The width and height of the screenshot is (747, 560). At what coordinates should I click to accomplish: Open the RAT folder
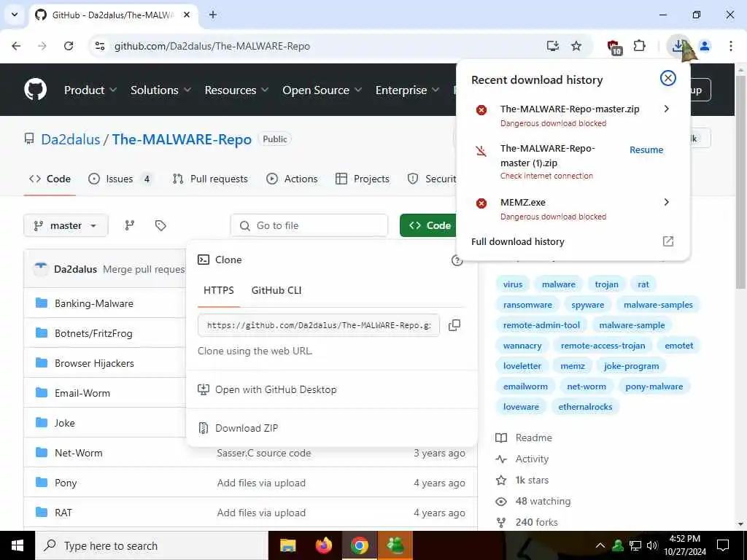point(63,513)
